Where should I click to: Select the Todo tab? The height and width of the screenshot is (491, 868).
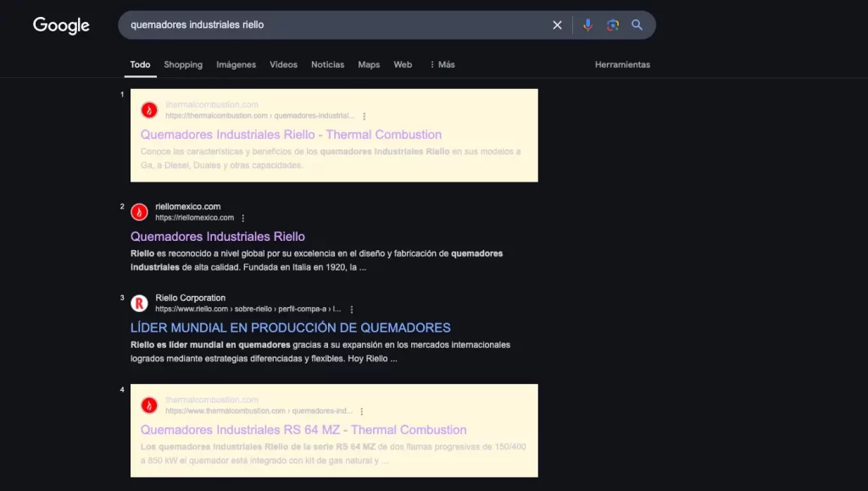coord(140,64)
